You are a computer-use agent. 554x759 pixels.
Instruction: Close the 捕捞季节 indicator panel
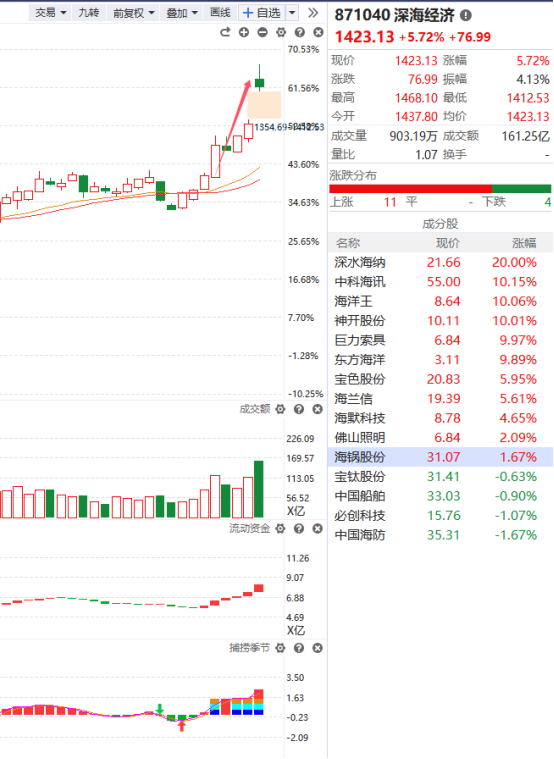tap(317, 648)
